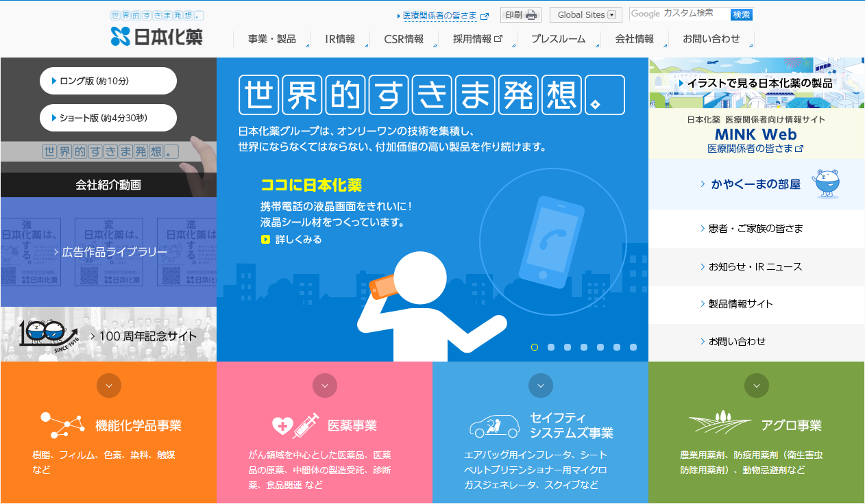The image size is (865, 504).
Task: Open the IR情報 menu
Action: click(340, 39)
